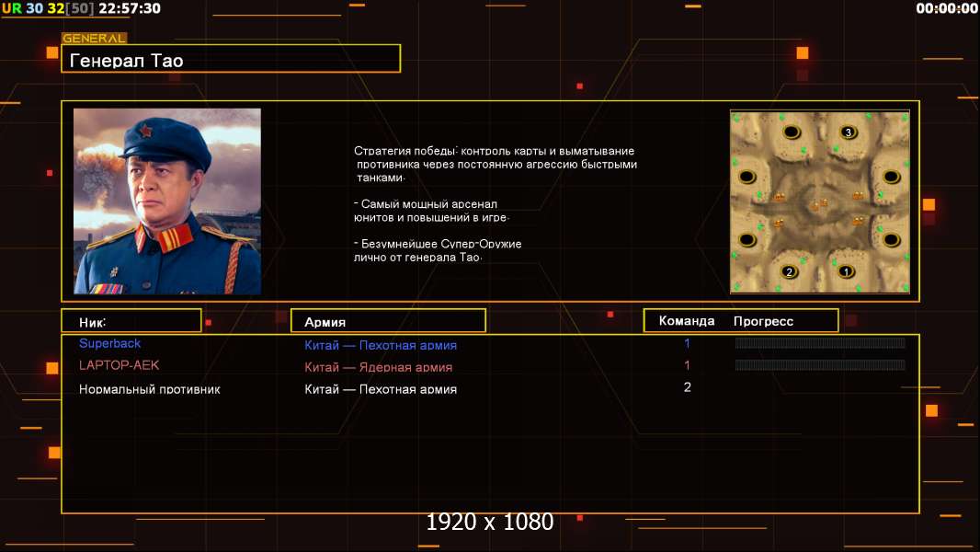Click the GENERAL label tag
Screen dimensions: 980x552
pos(94,38)
